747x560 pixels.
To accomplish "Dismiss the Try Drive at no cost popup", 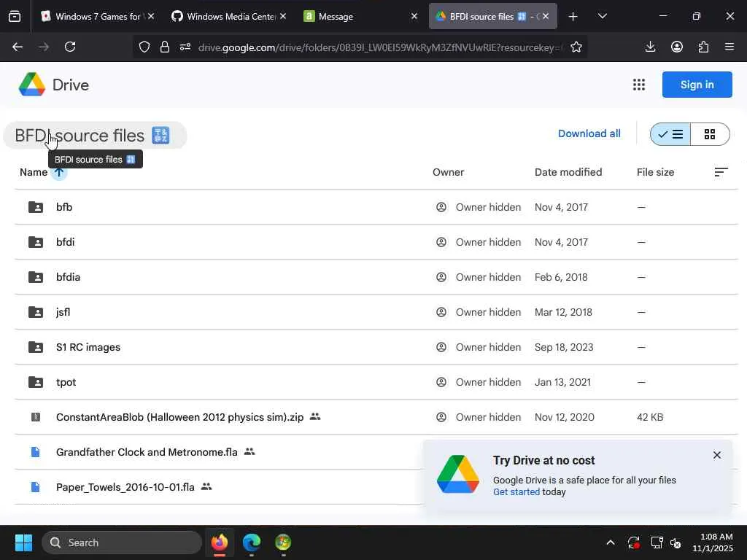I will (716, 455).
